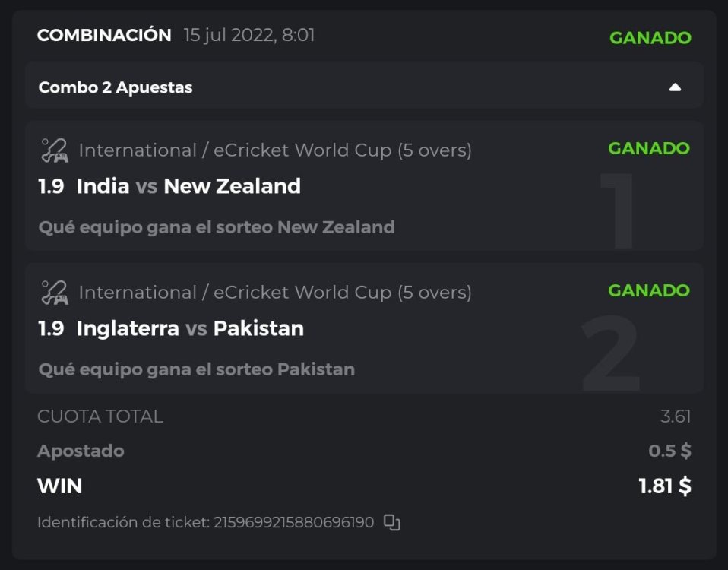This screenshot has width=728, height=570.
Task: Click the staked amount 0.5 $
Action: pos(669,451)
